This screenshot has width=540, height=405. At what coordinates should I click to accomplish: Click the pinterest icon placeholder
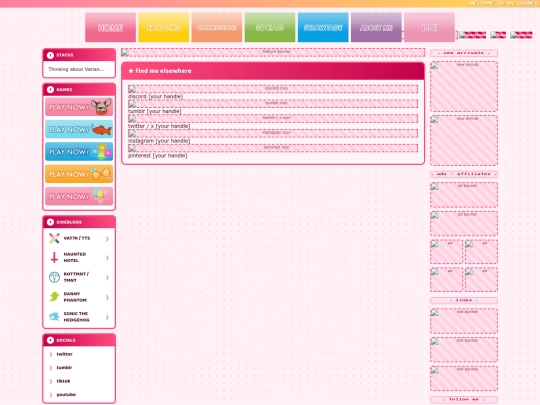(273, 148)
